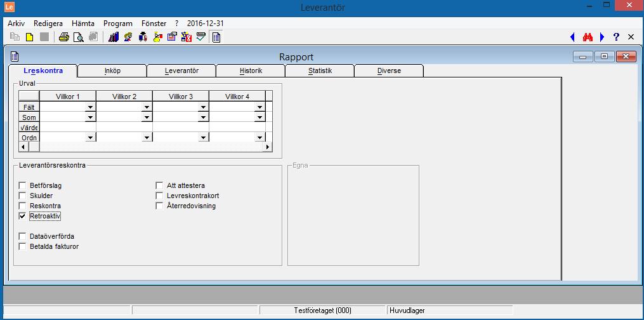Click the greyed-out copy icon in toolbar
Screen dimensions: 644x320
tap(15, 37)
